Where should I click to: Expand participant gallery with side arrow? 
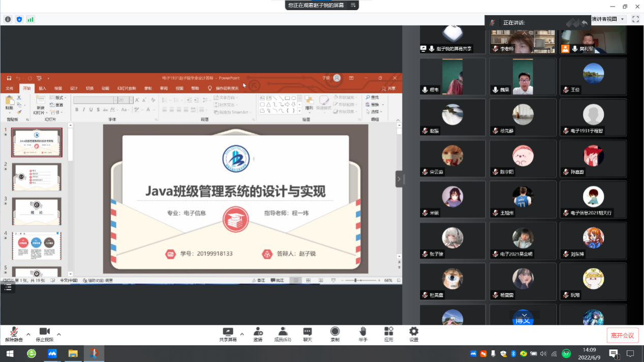pos(399,179)
